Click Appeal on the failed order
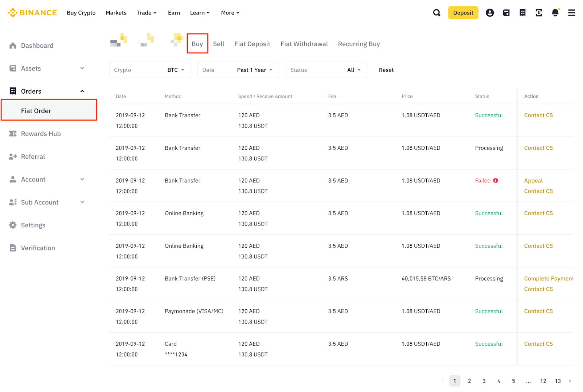Image resolution: width=583 pixels, height=392 pixels. (x=533, y=180)
